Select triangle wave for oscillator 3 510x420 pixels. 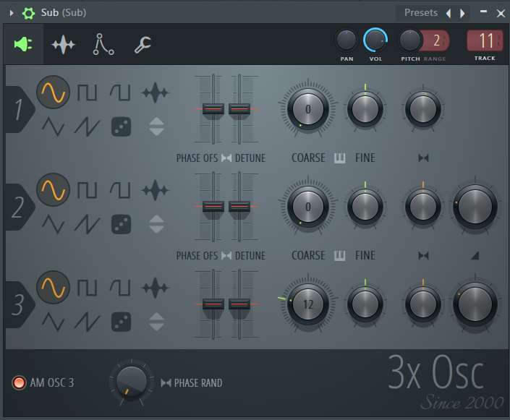53,322
